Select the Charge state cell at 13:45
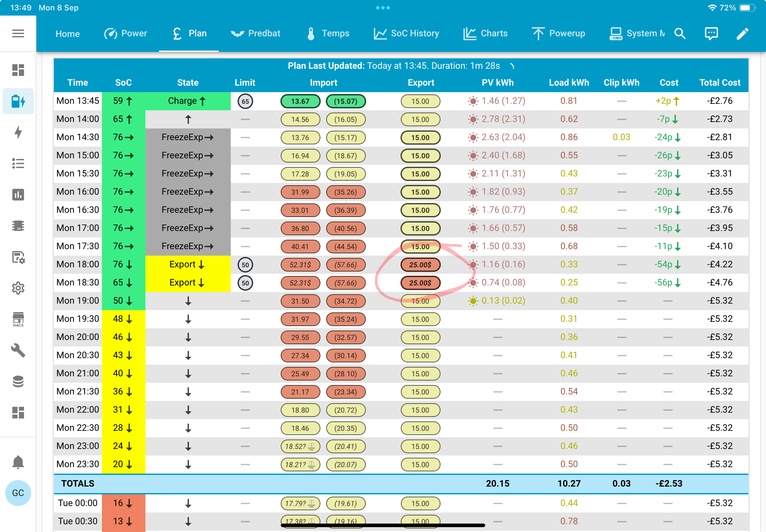The height and width of the screenshot is (532, 766). [x=188, y=101]
